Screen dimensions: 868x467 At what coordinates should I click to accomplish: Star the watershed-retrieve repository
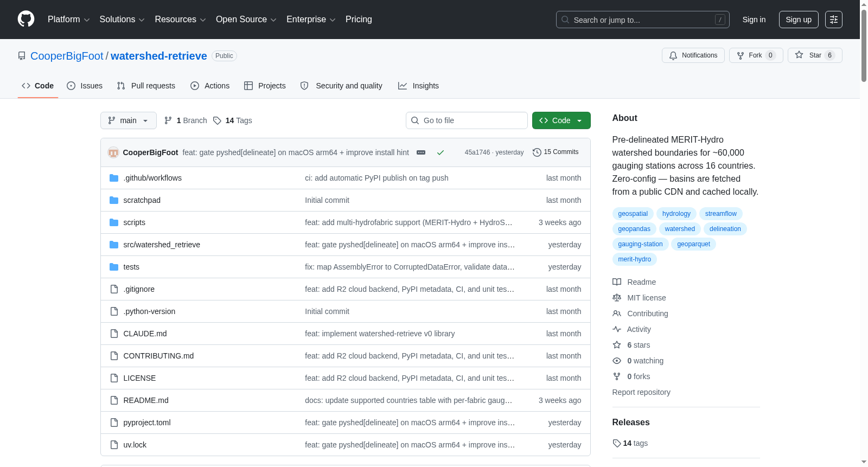pos(815,55)
